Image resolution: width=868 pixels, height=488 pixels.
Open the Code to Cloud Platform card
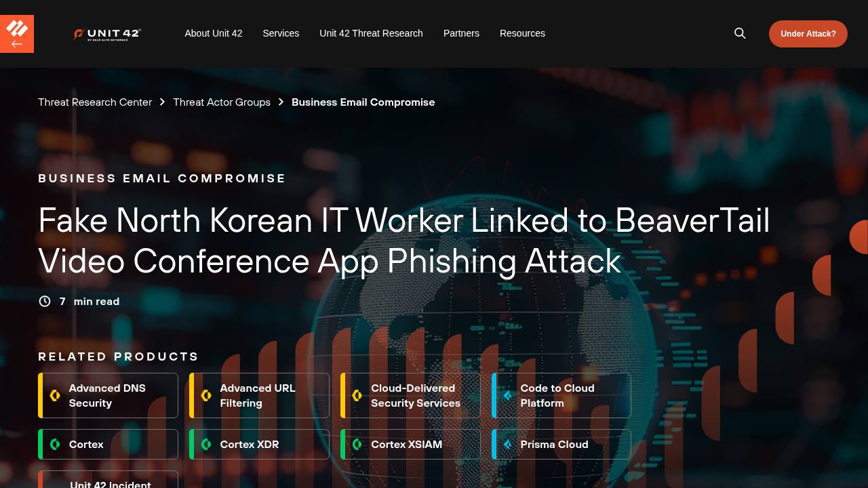(x=561, y=396)
